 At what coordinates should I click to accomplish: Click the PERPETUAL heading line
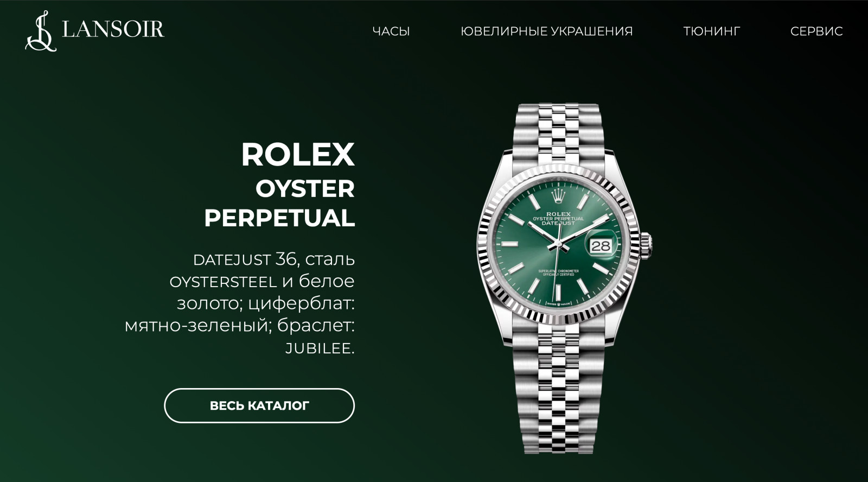pyautogui.click(x=279, y=218)
